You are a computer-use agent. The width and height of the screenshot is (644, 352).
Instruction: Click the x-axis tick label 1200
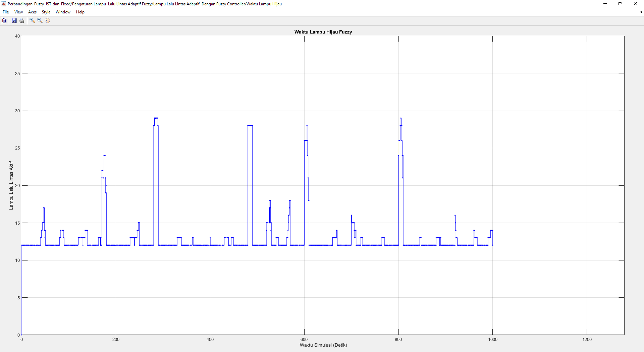pos(587,339)
